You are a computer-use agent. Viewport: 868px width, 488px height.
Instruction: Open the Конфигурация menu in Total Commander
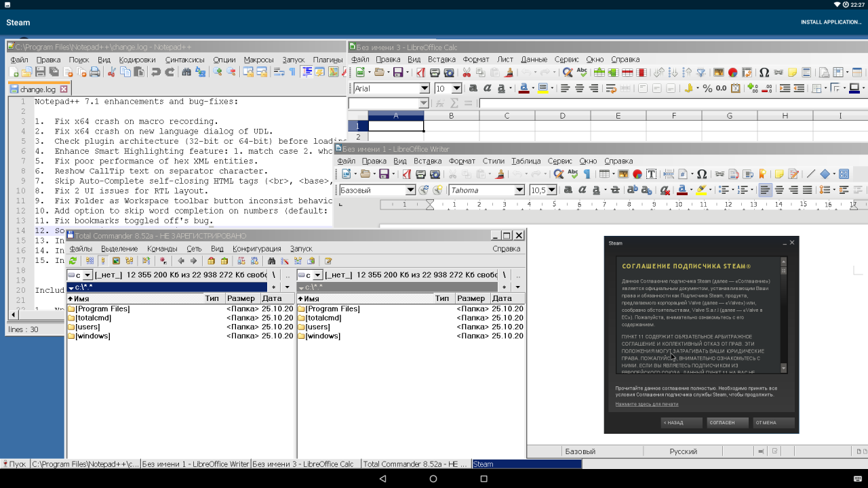tap(256, 249)
